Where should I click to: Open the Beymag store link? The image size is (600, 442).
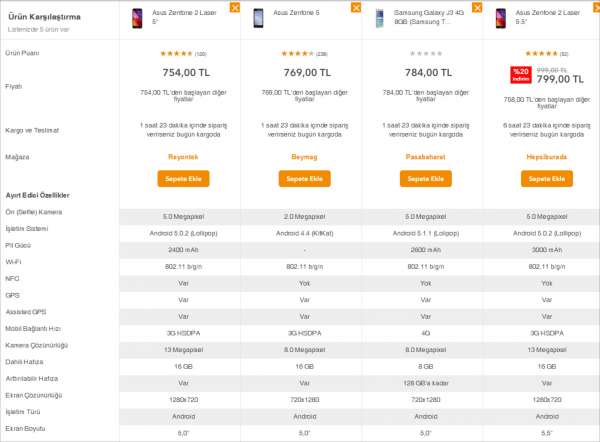(x=305, y=157)
